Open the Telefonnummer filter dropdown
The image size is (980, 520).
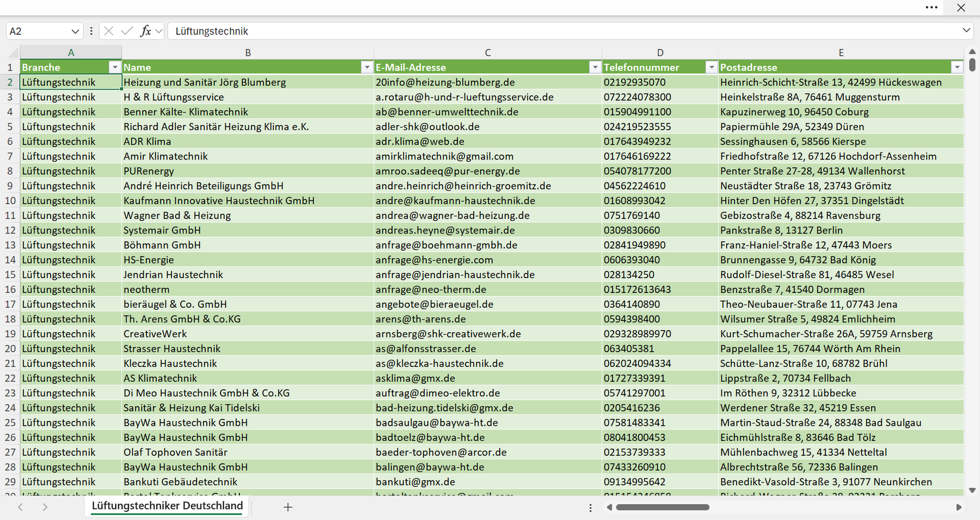pyautogui.click(x=711, y=68)
